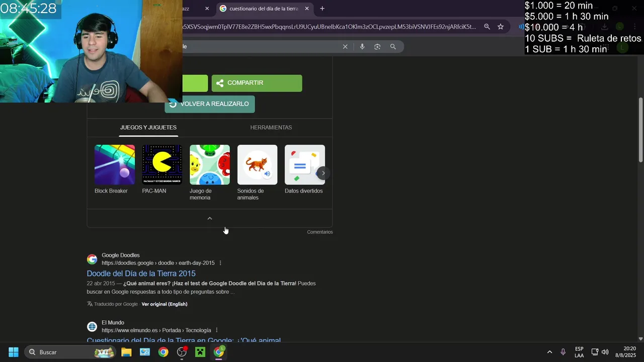Open OBS Studio from the taskbar
644x362 pixels.
coord(182,352)
